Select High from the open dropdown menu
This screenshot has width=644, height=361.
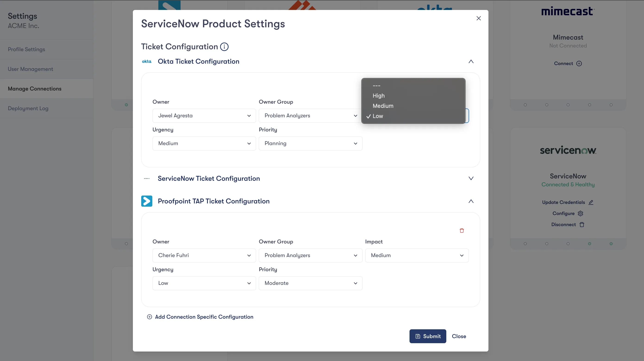click(378, 96)
